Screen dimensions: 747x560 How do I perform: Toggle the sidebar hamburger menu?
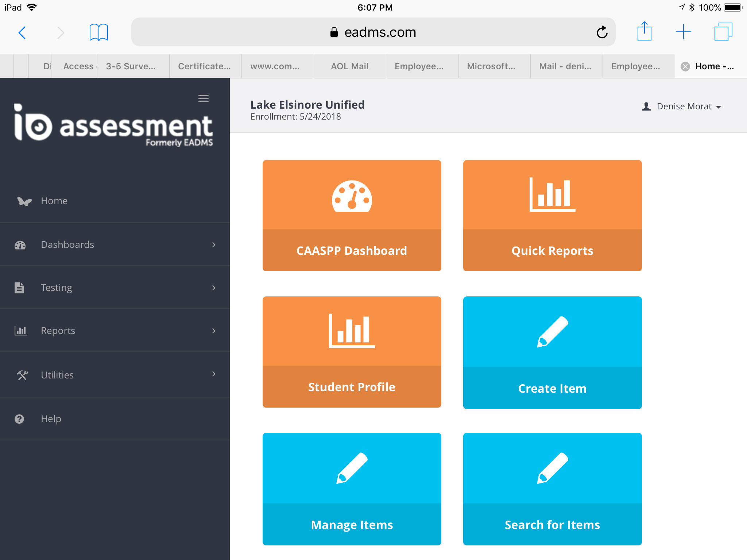click(203, 98)
